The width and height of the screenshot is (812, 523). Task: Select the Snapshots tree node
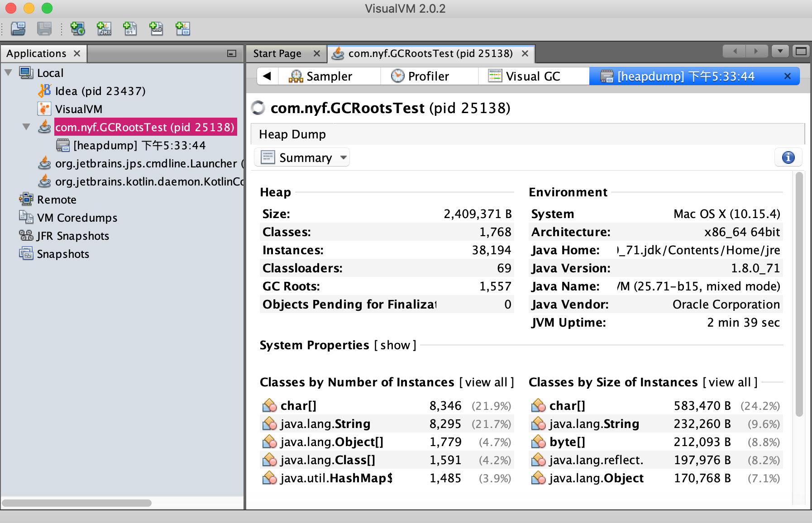[x=63, y=254]
